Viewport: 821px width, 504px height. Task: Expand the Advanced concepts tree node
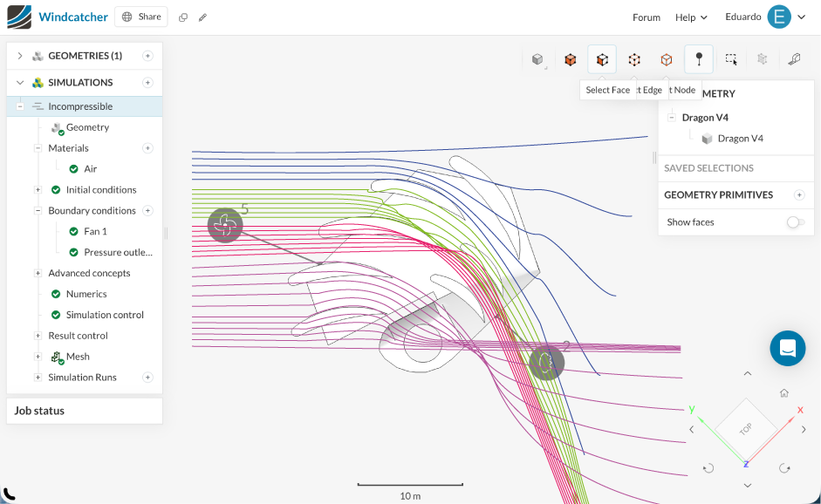tap(38, 273)
